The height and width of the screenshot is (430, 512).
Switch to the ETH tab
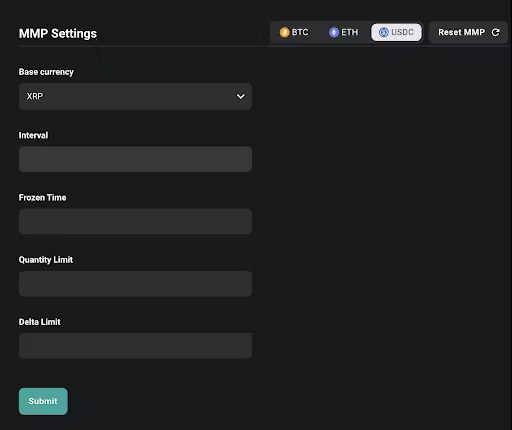pyautogui.click(x=344, y=32)
